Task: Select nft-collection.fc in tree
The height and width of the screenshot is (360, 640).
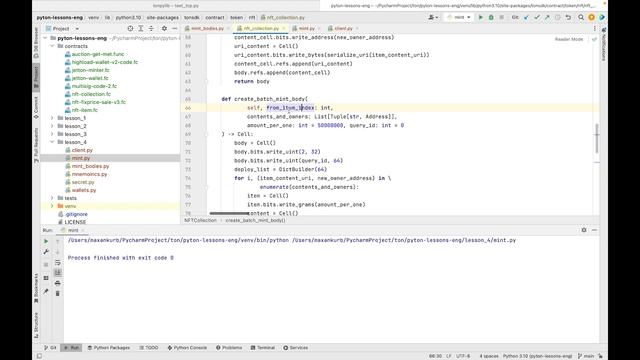Action: click(91, 94)
